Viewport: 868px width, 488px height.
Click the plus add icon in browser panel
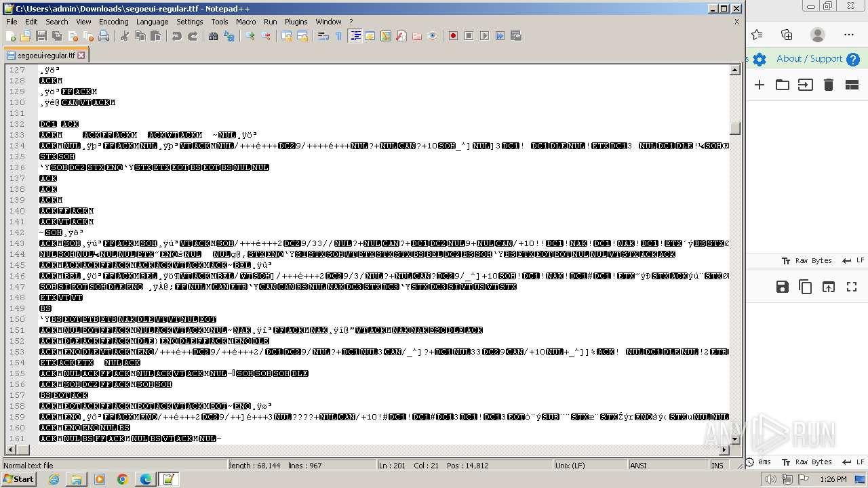(x=759, y=85)
